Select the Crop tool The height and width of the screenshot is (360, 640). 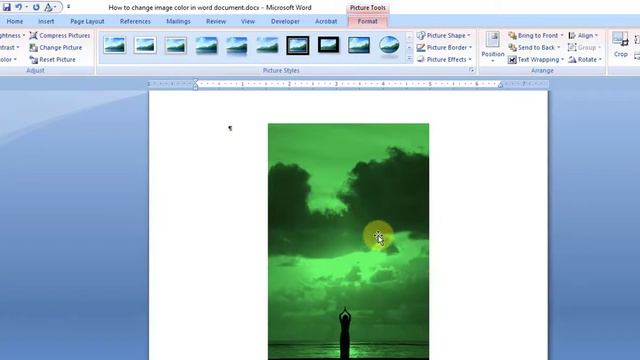[620, 45]
